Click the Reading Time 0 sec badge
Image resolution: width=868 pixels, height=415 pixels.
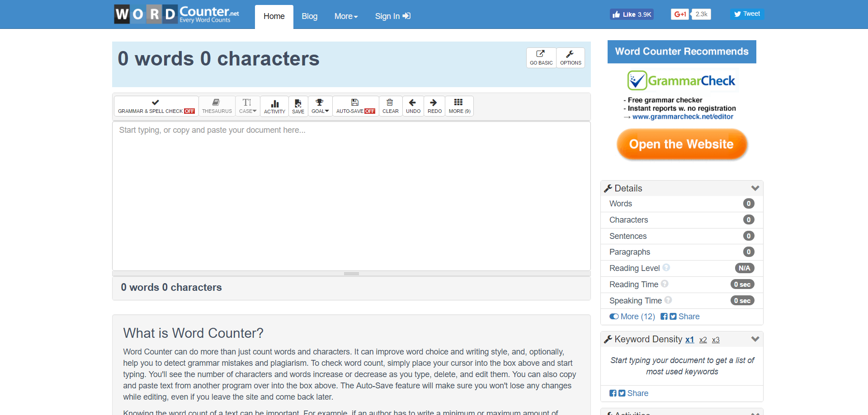(742, 284)
